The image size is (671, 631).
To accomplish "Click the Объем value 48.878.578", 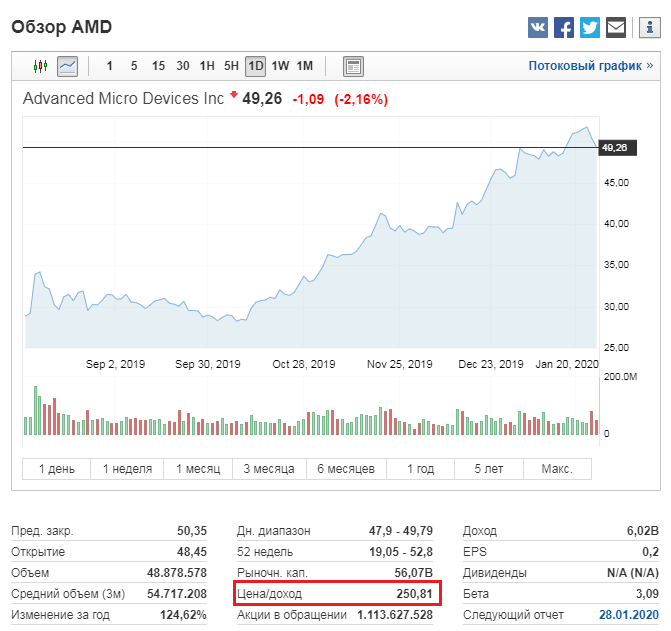I will tap(177, 573).
